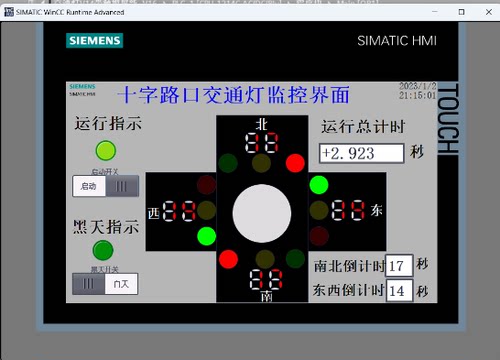500x360 pixels.
Task: Click the vertical TOUCH label
Action: (448, 119)
